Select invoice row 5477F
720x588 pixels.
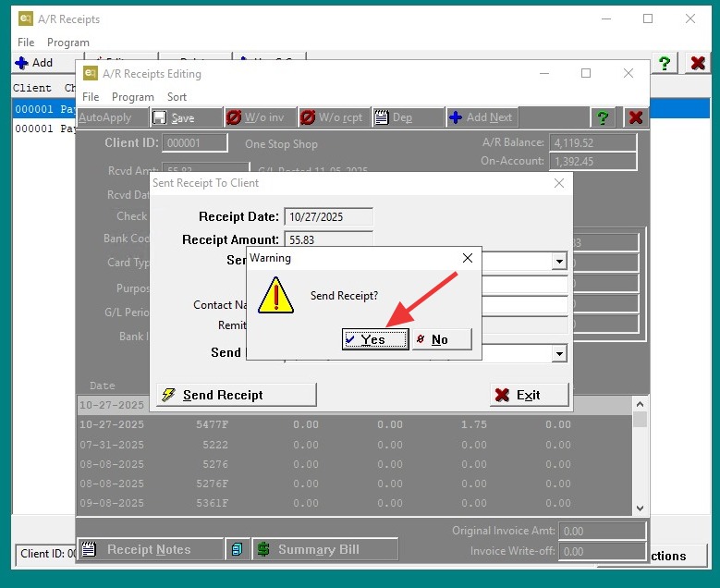[x=355, y=424]
